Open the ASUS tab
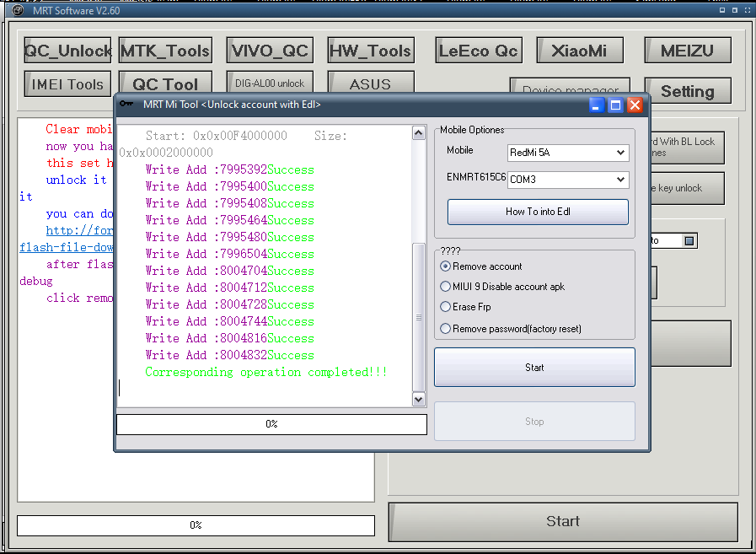Image resolution: width=756 pixels, height=554 pixels. click(371, 82)
